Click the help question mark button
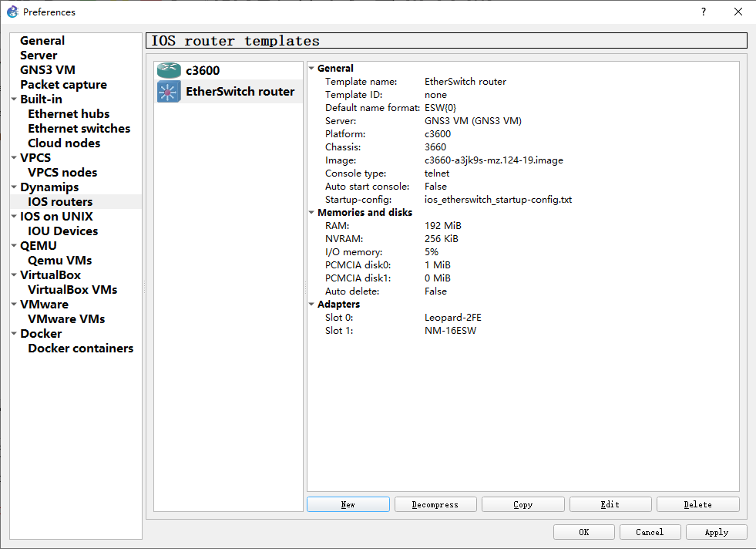The image size is (756, 549). (704, 12)
